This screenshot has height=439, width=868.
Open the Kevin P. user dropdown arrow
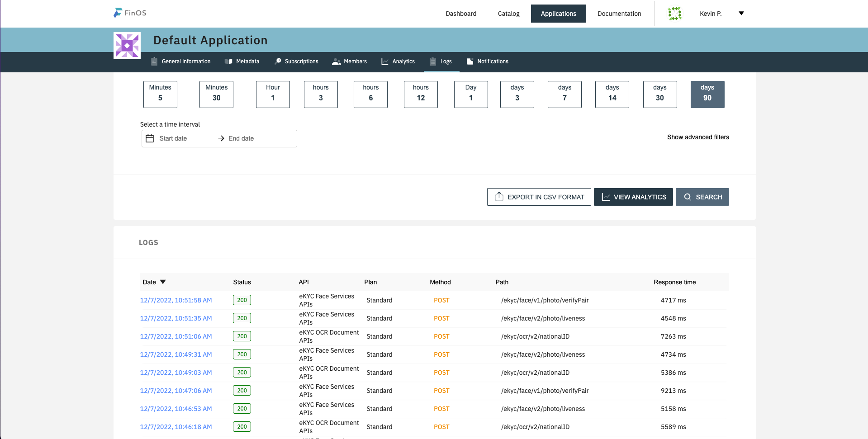click(x=741, y=14)
